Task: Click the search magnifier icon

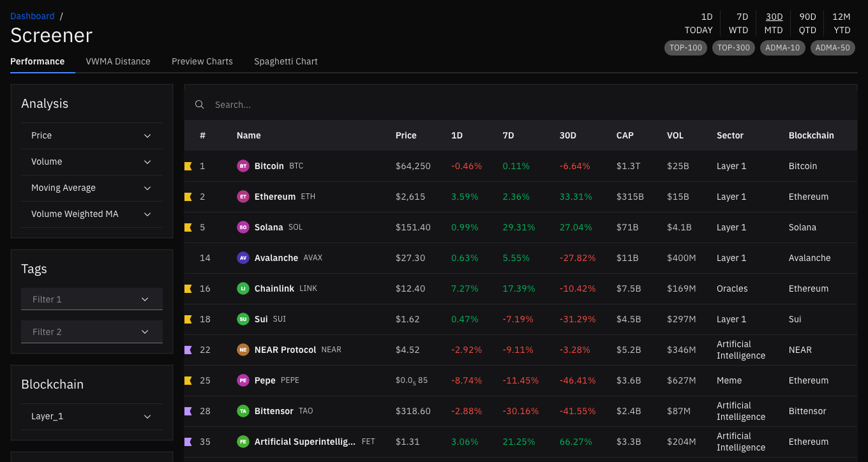Action: coord(200,105)
